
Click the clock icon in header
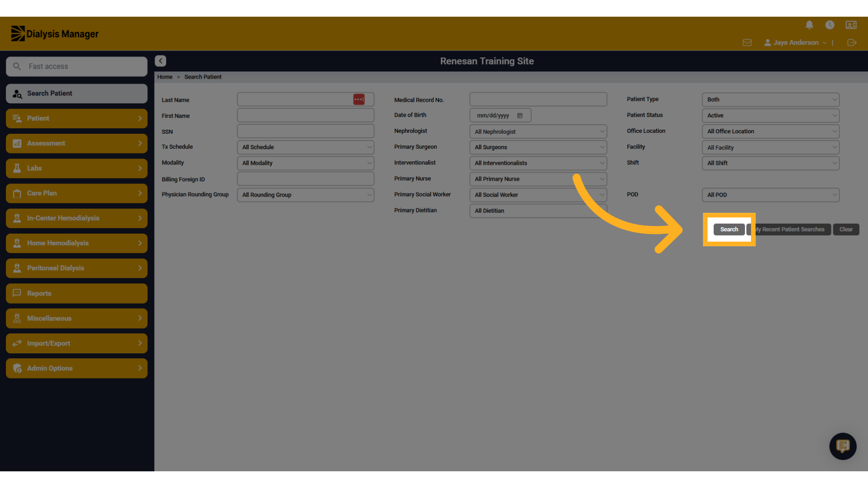(x=830, y=25)
